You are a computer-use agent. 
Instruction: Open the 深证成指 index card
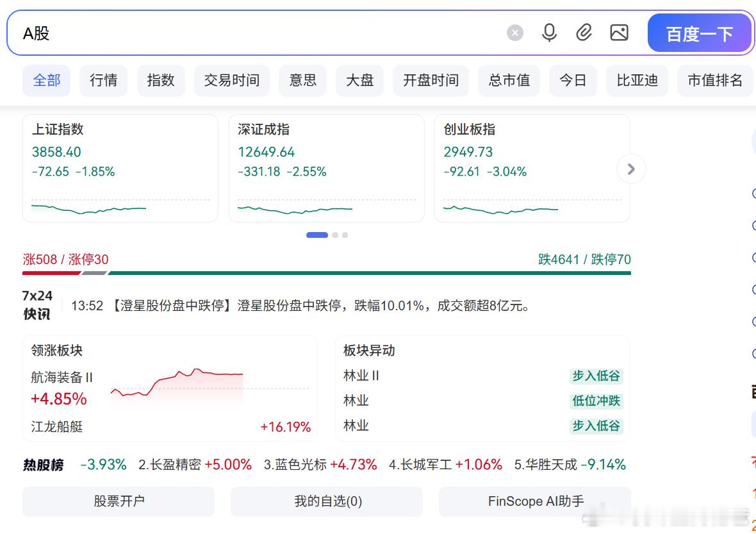point(326,168)
